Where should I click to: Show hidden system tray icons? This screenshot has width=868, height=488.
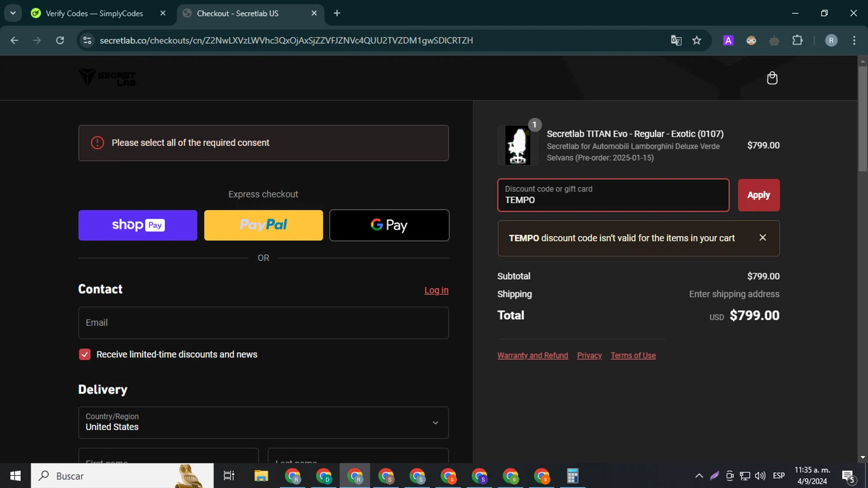point(699,476)
